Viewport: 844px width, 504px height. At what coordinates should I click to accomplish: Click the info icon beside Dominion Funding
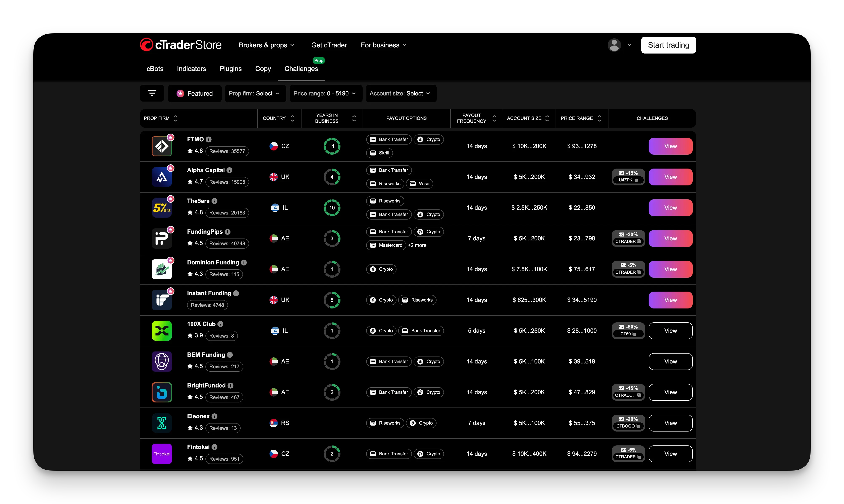(244, 262)
